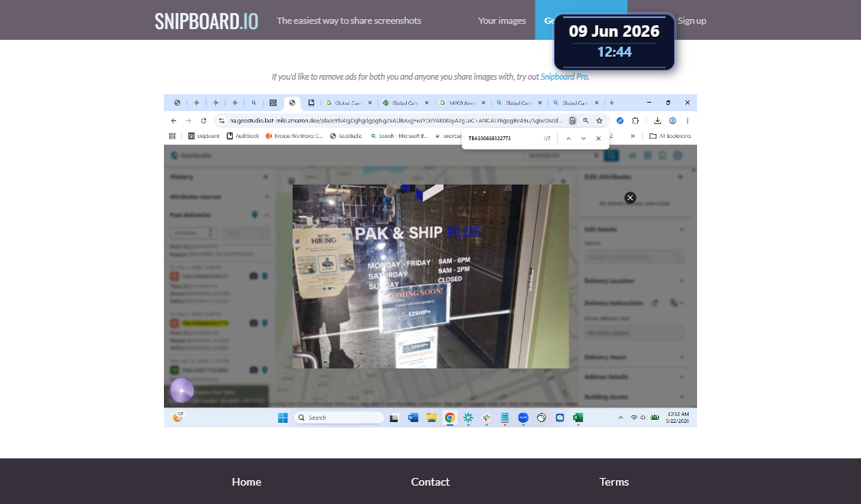Expand the Delivery Location section
The image size is (861, 504).
click(682, 281)
